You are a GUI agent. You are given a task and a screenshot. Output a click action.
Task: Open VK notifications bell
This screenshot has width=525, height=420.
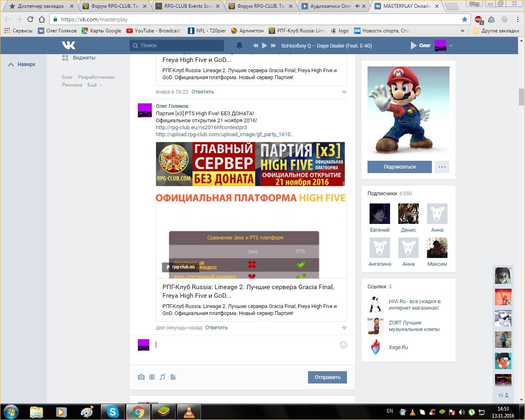pos(240,46)
